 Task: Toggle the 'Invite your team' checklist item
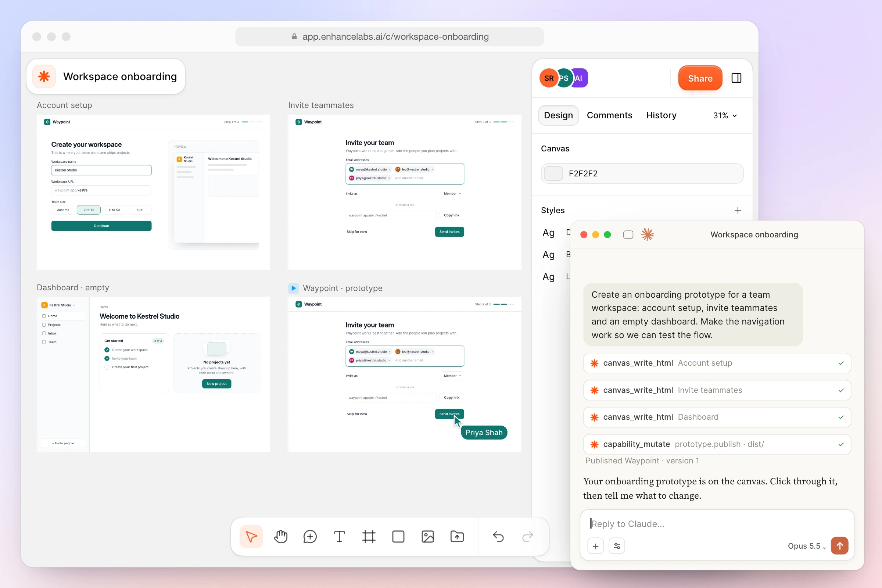107,359
